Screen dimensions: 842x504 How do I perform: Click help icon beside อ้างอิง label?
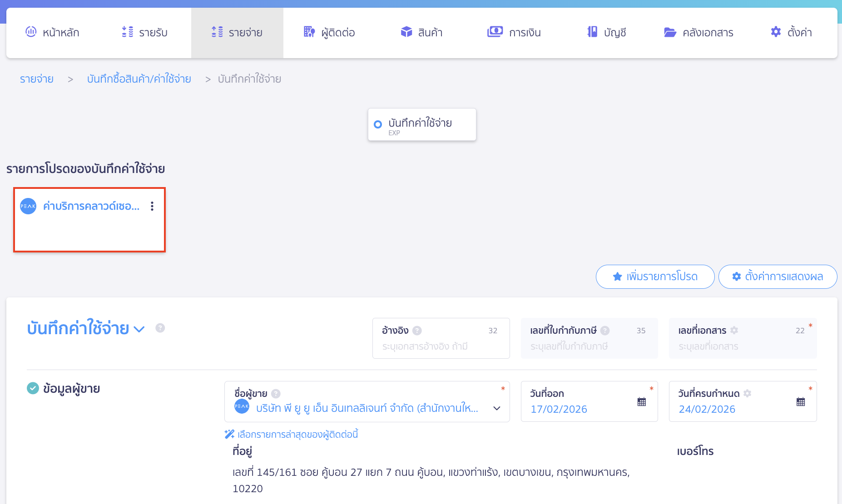coord(417,331)
